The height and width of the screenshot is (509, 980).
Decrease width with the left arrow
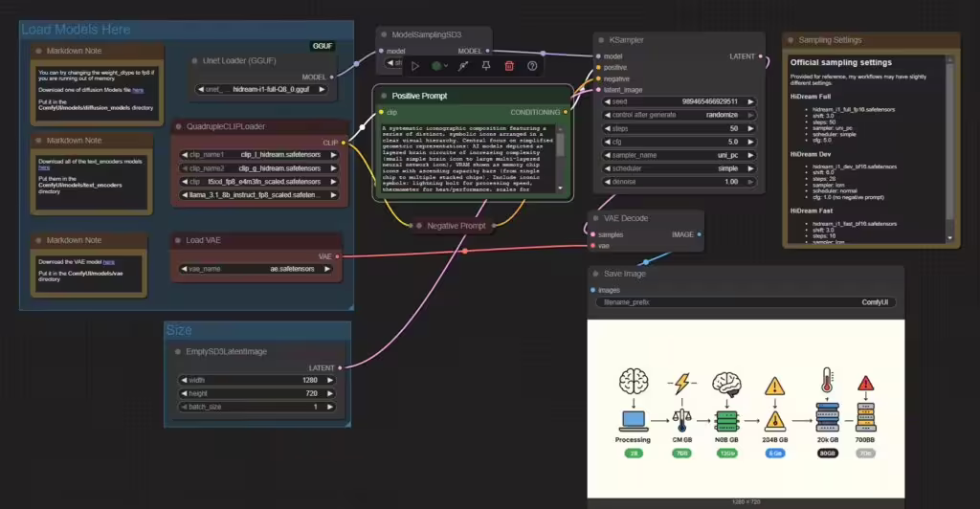(184, 380)
